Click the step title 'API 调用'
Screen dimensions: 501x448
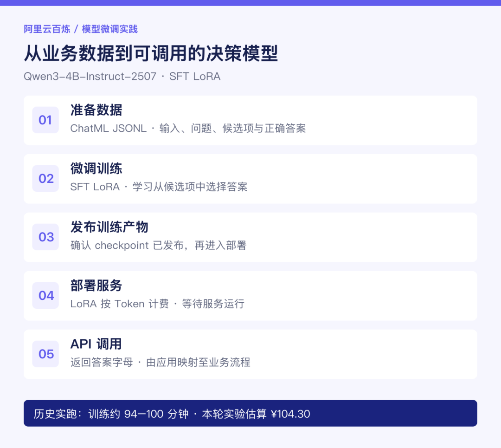click(x=96, y=344)
